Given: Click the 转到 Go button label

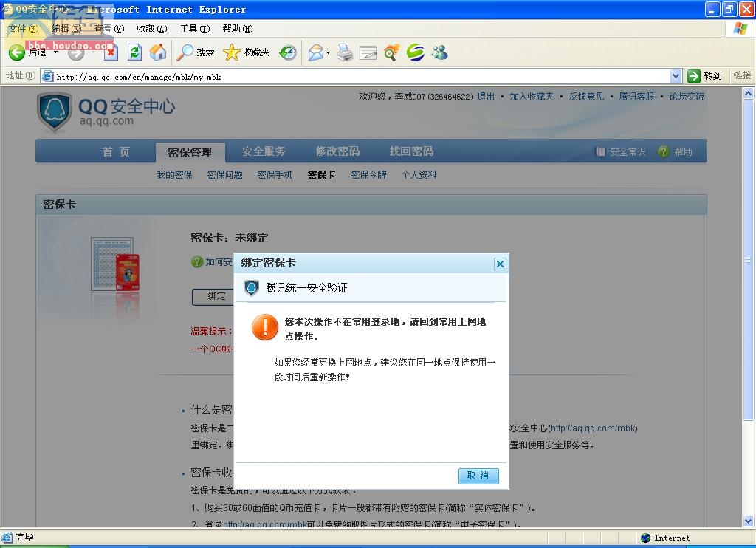Looking at the screenshot, I should [712, 76].
